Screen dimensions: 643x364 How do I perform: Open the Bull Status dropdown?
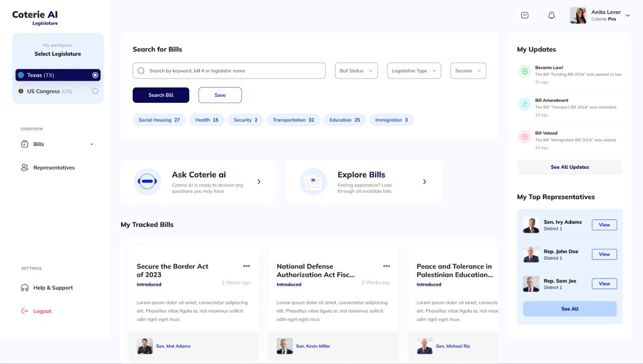356,71
